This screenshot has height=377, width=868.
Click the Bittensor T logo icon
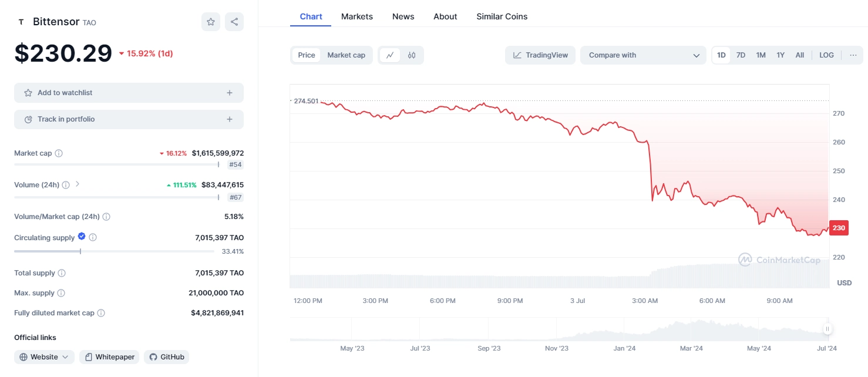(x=21, y=22)
